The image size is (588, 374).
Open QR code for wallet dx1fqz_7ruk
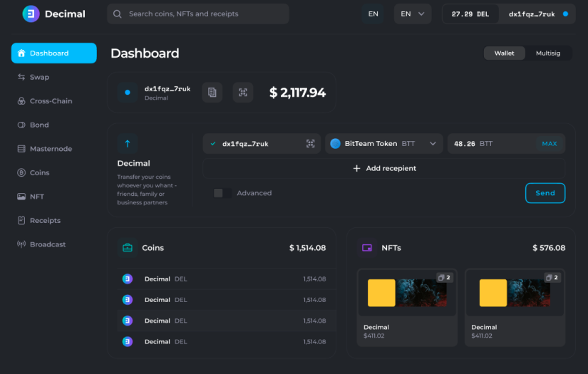pyautogui.click(x=243, y=92)
